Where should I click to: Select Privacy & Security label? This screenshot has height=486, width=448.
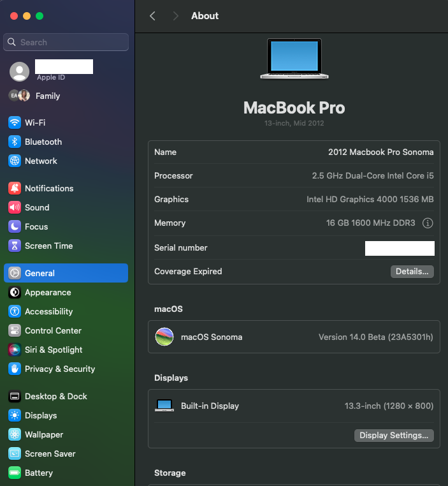tap(60, 369)
